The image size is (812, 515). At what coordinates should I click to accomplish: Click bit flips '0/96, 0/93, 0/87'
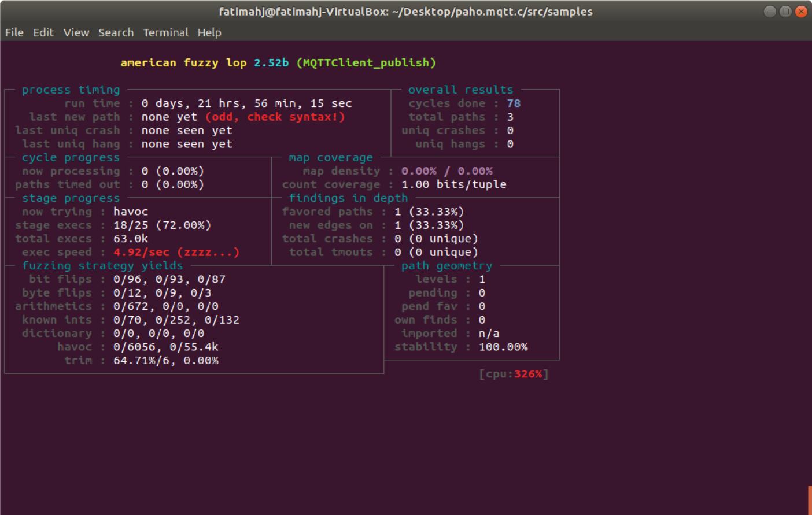point(169,279)
